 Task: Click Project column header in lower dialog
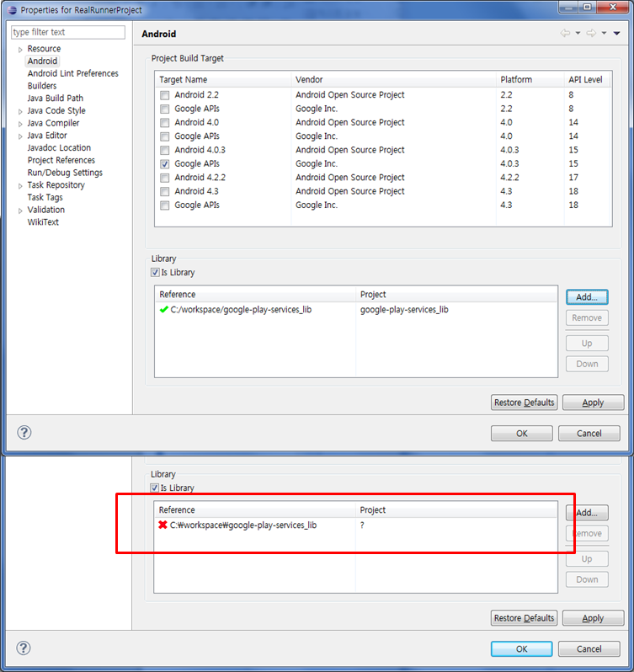pyautogui.click(x=456, y=510)
